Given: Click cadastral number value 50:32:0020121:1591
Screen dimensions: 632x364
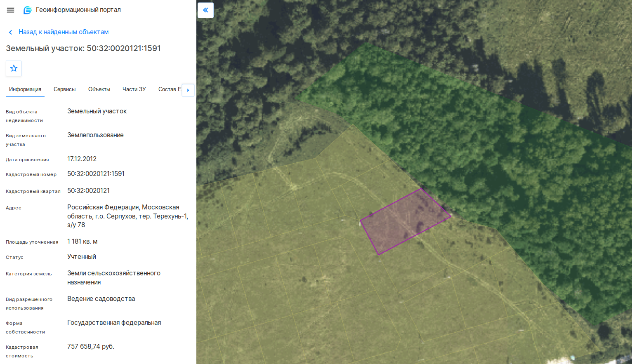Looking at the screenshot, I should pyautogui.click(x=96, y=174).
